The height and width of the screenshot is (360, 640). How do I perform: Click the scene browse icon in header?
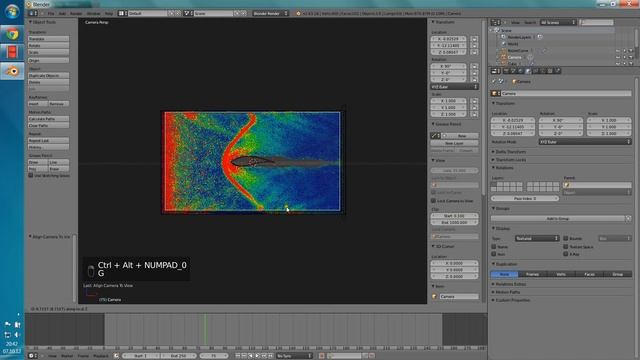point(188,13)
